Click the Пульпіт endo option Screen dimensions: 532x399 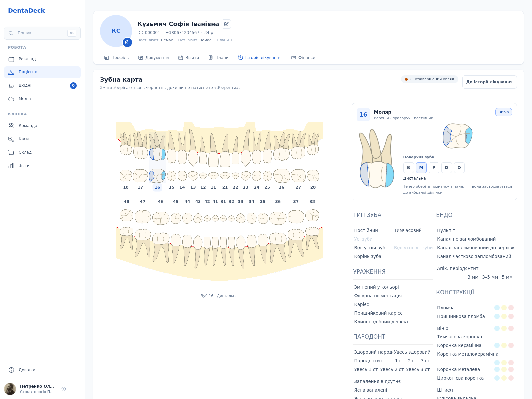coord(446,230)
